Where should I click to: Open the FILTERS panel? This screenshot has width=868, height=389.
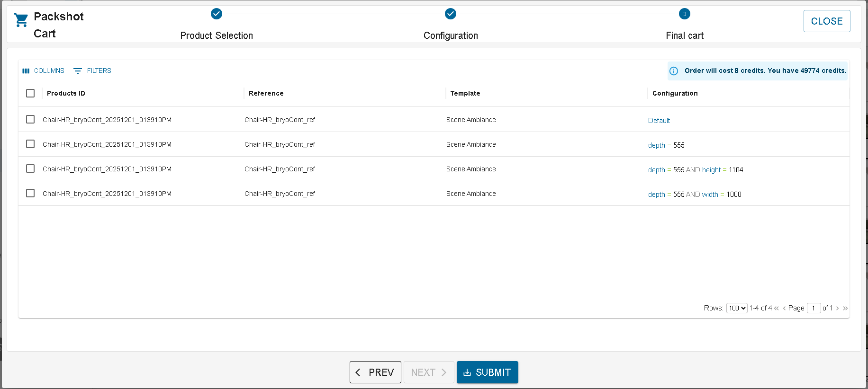(x=92, y=71)
